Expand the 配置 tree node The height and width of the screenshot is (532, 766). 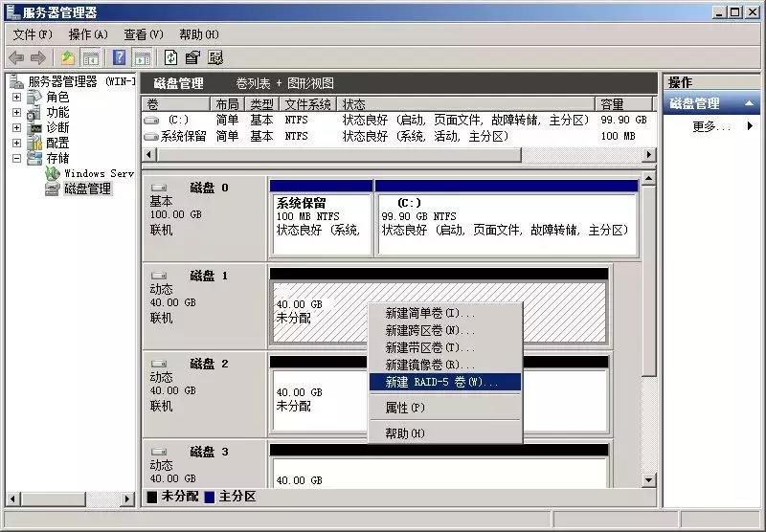pyautogui.click(x=16, y=143)
